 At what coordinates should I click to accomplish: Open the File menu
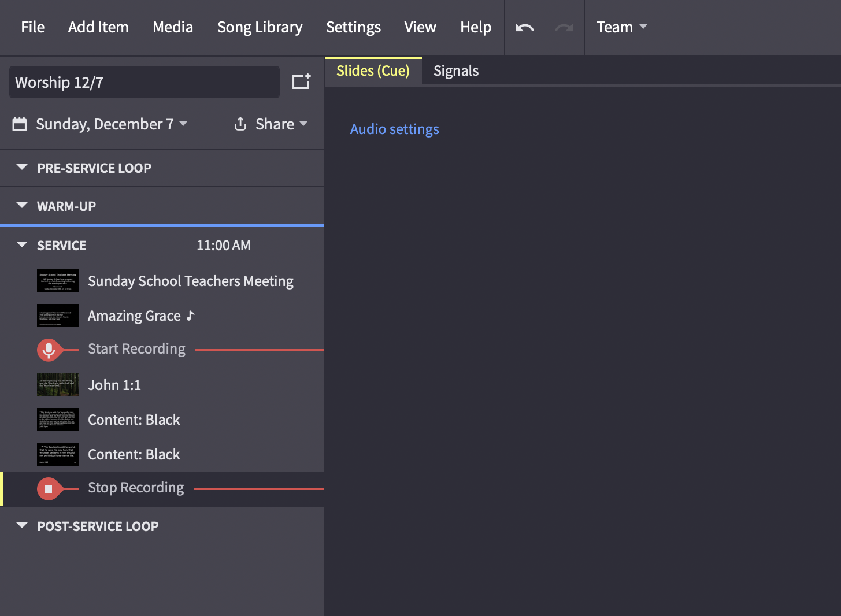(x=32, y=27)
